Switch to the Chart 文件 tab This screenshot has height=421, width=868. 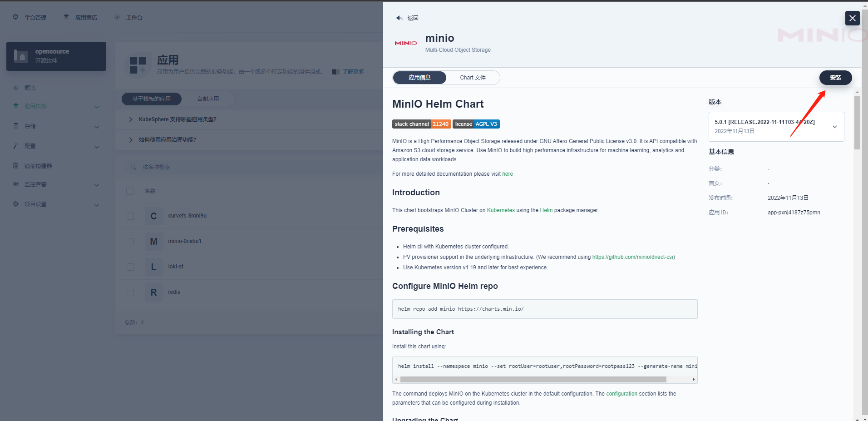click(473, 78)
